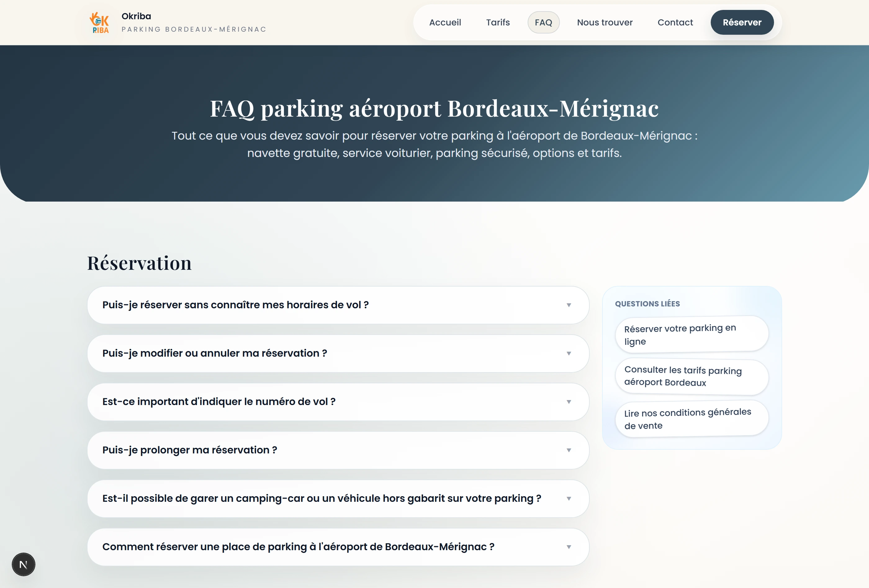Expand arrow for camping-car question
This screenshot has height=588, width=869.
pos(569,499)
